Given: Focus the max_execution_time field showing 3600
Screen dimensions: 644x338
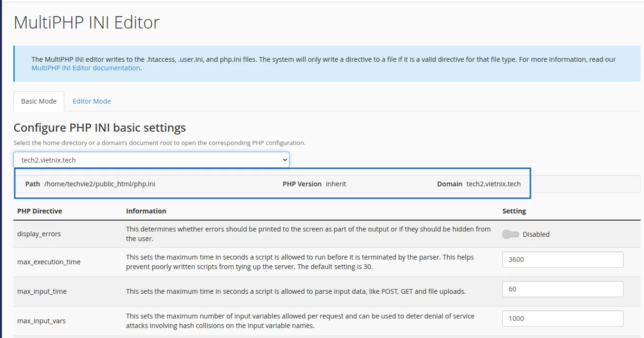Looking at the screenshot, I should point(562,260).
